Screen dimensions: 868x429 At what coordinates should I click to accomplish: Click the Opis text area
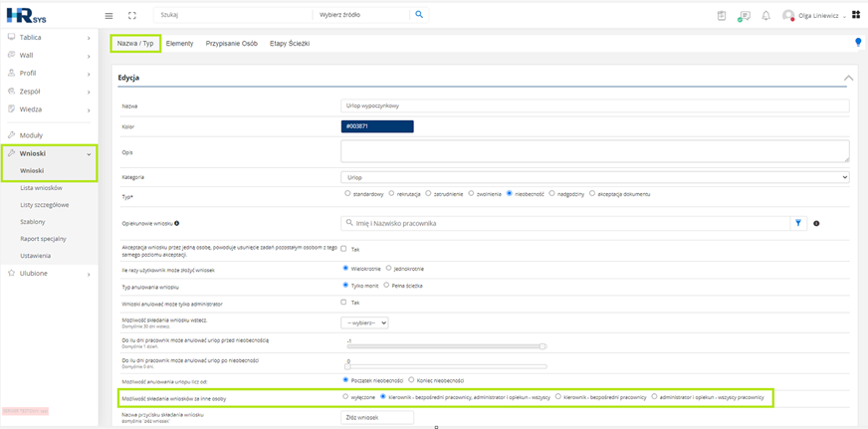595,151
